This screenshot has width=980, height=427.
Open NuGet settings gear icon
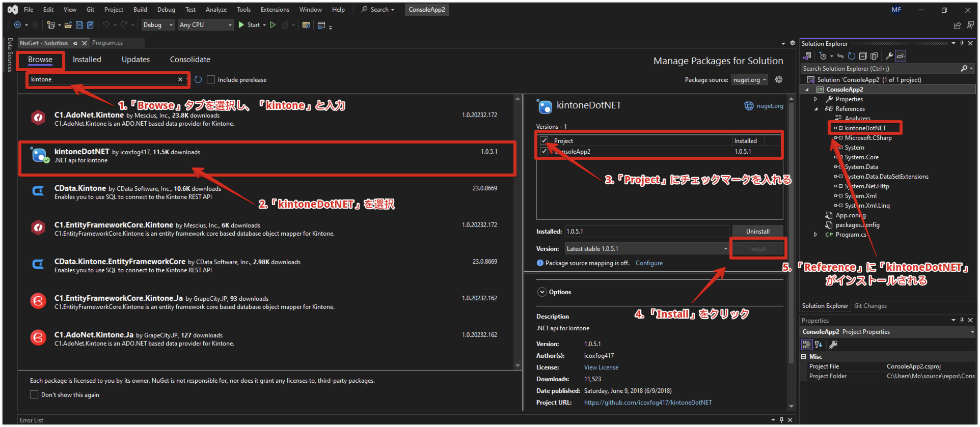click(779, 79)
